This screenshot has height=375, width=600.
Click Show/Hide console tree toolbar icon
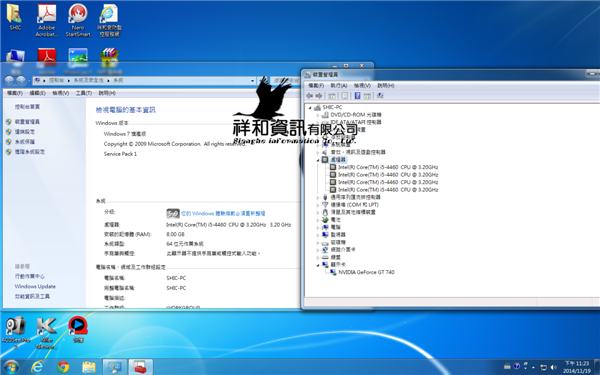332,96
